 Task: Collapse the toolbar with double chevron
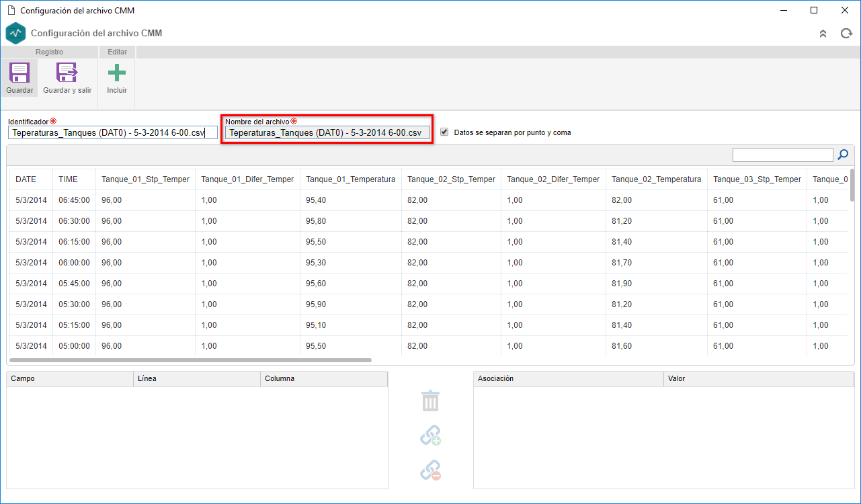823,33
